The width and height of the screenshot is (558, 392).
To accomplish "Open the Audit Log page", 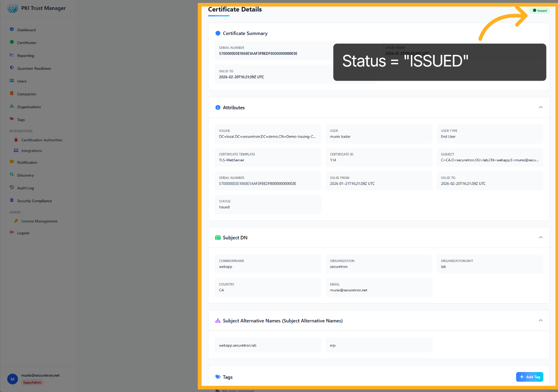I will tap(25, 188).
